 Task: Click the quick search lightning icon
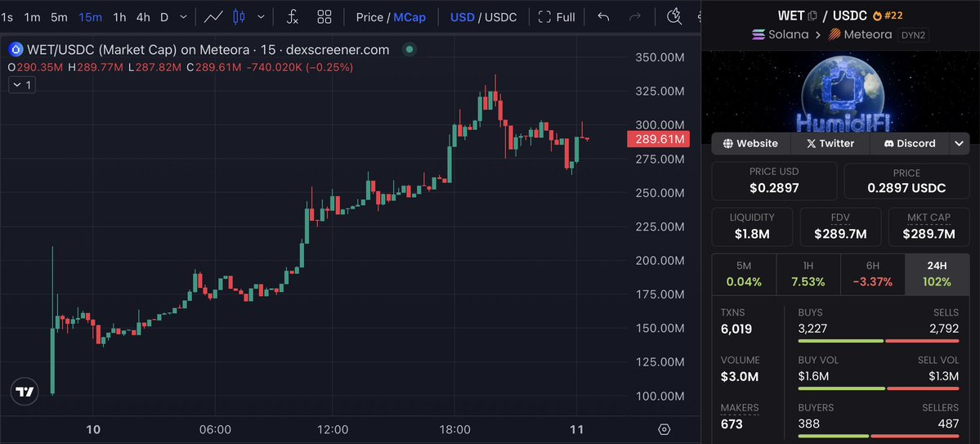[x=673, y=16]
